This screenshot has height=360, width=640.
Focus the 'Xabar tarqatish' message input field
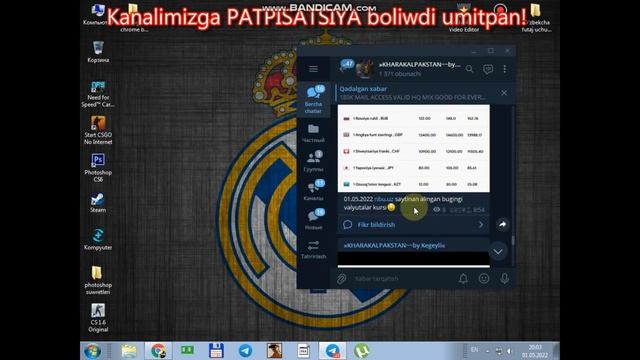[402, 278]
